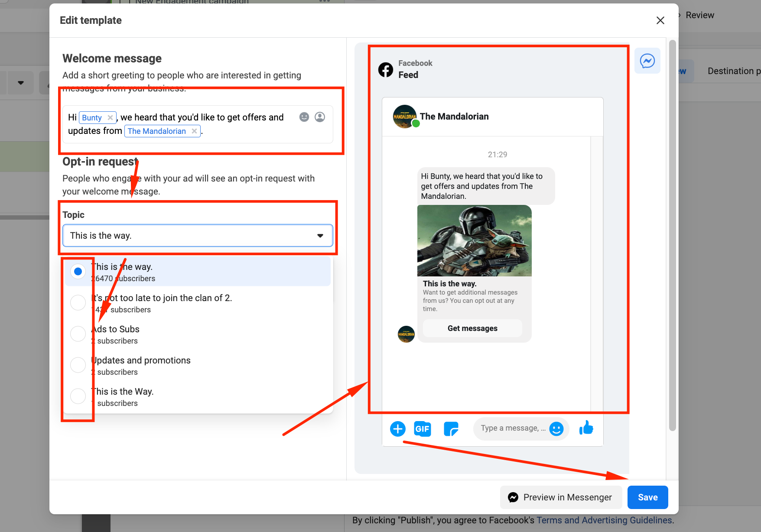This screenshot has width=761, height=532.
Task: Expand the Topic dropdown
Action: tap(198, 236)
